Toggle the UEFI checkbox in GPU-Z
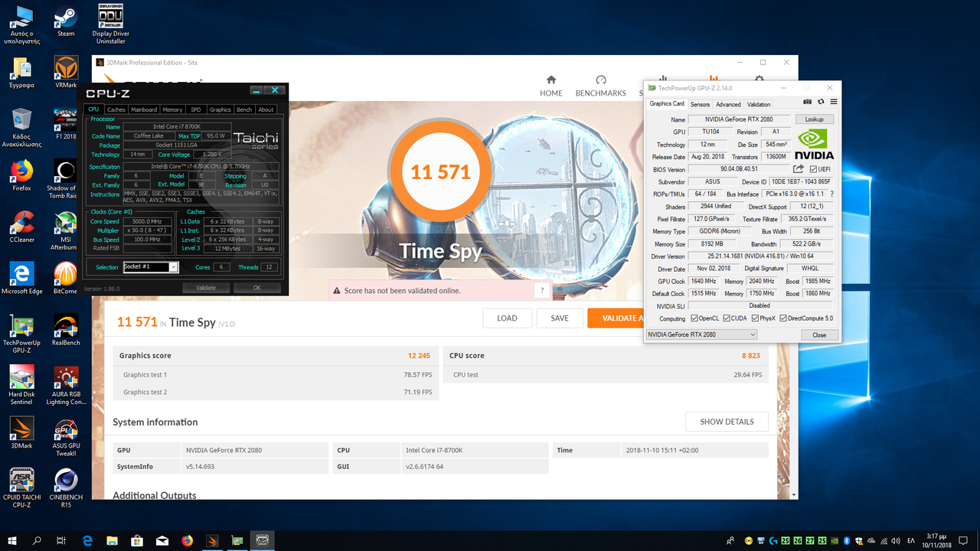The width and height of the screenshot is (980, 551). pos(813,169)
